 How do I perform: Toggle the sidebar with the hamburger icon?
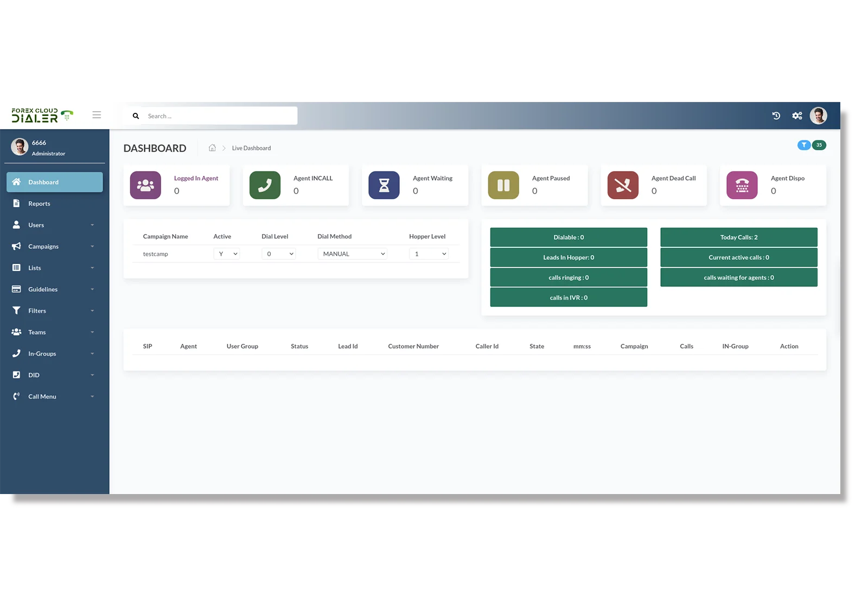pos(97,114)
